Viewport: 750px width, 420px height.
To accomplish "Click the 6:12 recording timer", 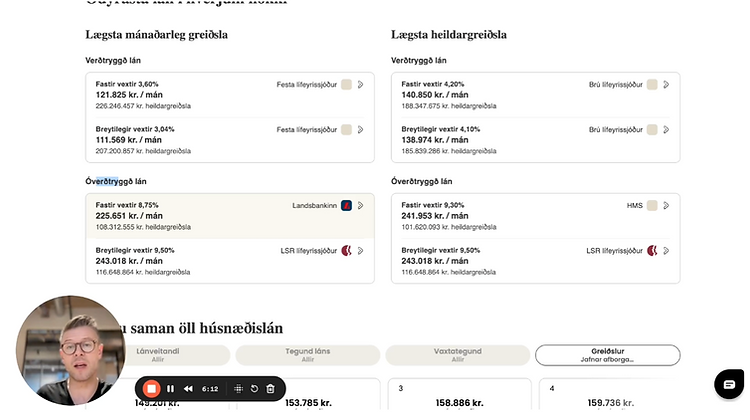I will (210, 388).
